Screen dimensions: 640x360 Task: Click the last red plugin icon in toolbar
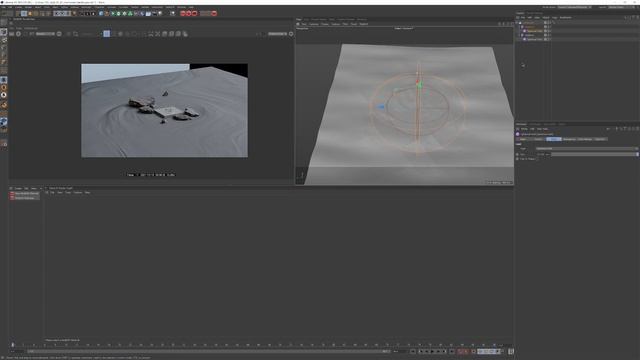[x=214, y=13]
